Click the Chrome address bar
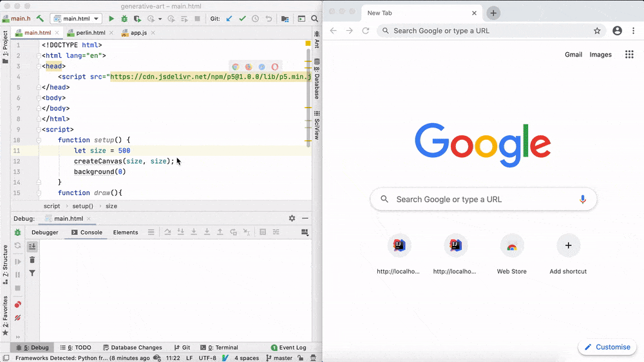Viewport: 644px width, 362px height. [x=491, y=31]
